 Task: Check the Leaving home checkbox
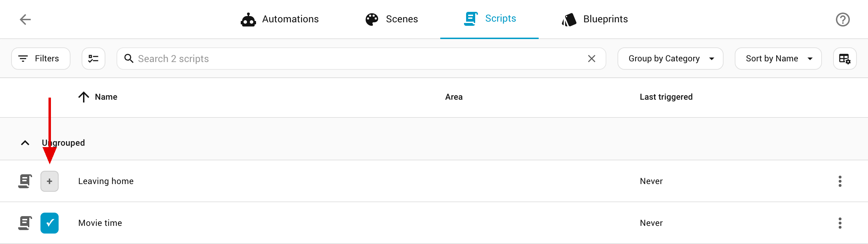pyautogui.click(x=50, y=181)
